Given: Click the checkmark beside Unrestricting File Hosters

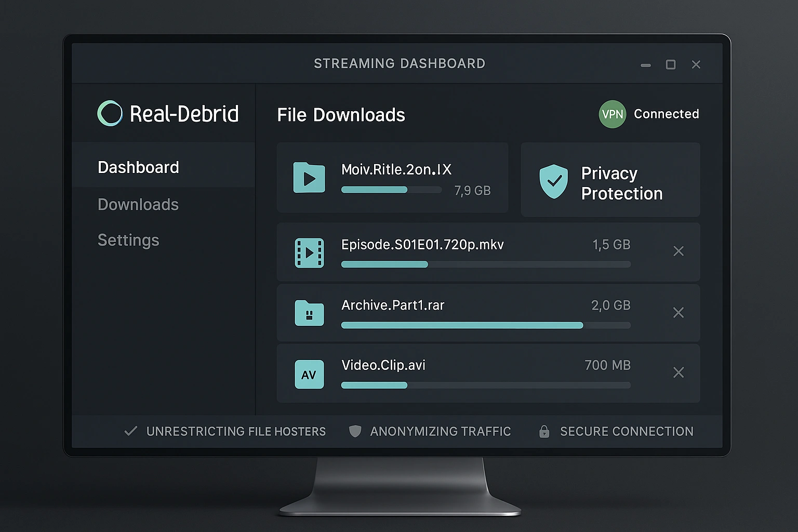Looking at the screenshot, I should (130, 431).
